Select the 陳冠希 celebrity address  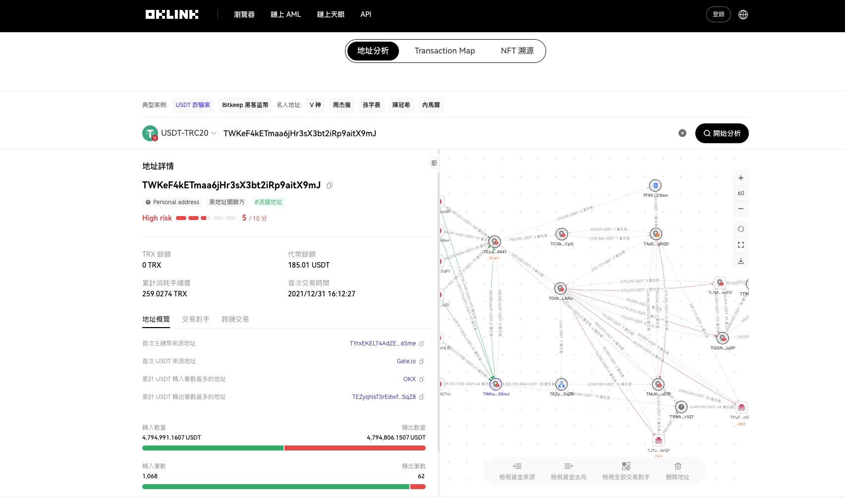401,105
